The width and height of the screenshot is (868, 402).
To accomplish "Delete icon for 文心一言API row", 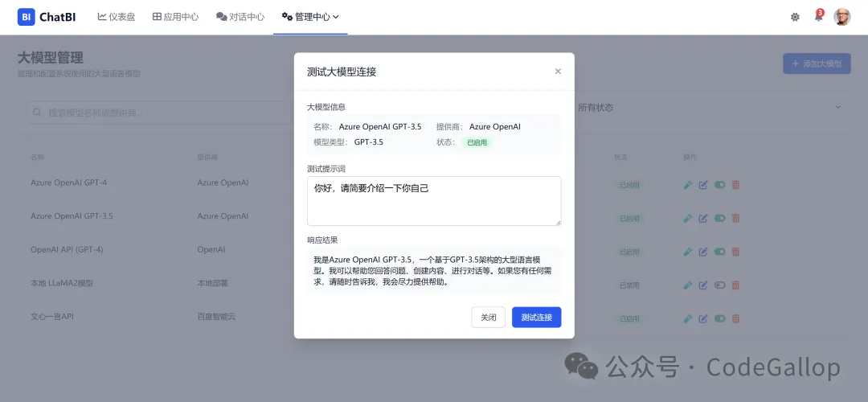I will [735, 319].
